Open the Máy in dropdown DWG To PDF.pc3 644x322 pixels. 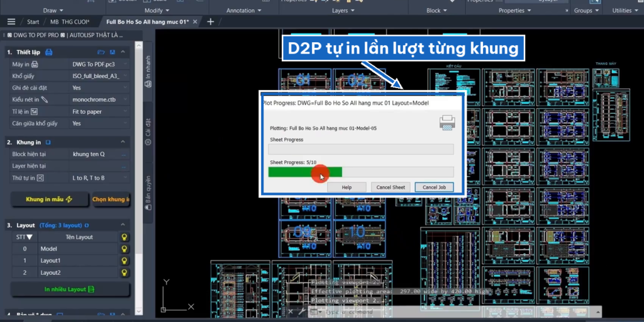point(100,64)
